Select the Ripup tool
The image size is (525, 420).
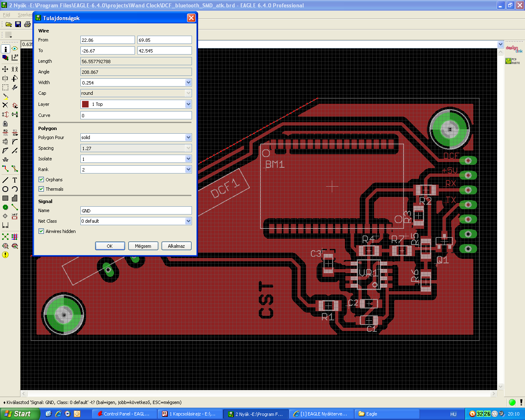(15, 169)
